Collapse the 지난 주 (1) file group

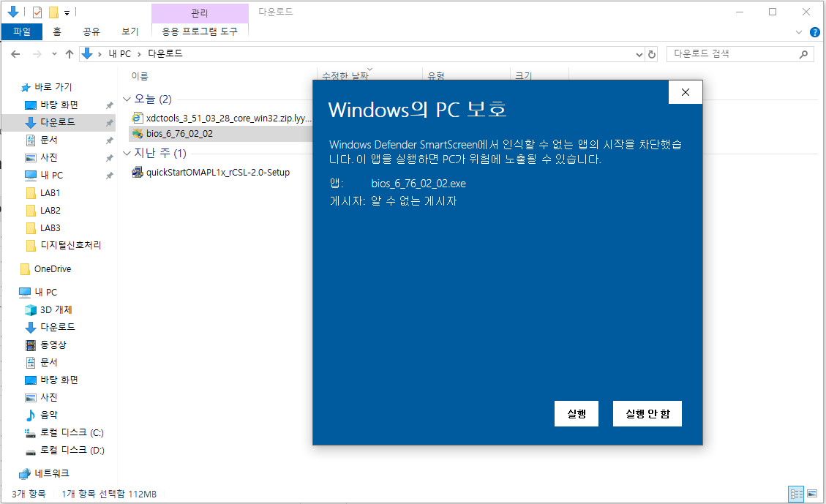point(127,154)
